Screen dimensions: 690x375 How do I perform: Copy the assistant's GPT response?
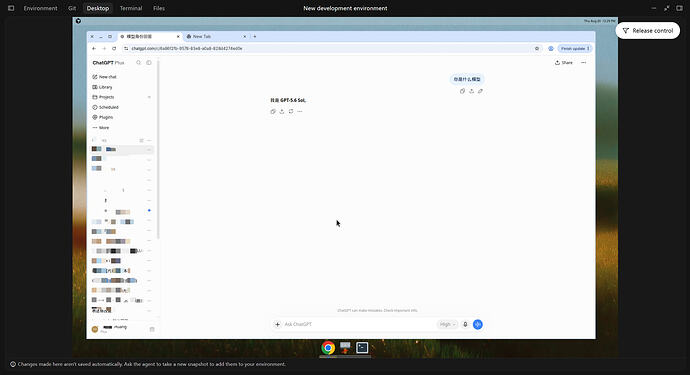pos(273,111)
